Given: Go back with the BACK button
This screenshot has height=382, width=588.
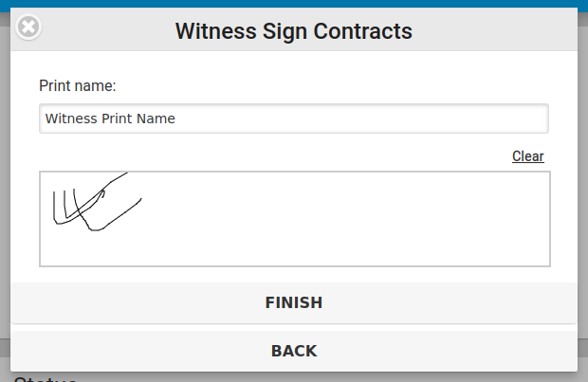Looking at the screenshot, I should [294, 351].
